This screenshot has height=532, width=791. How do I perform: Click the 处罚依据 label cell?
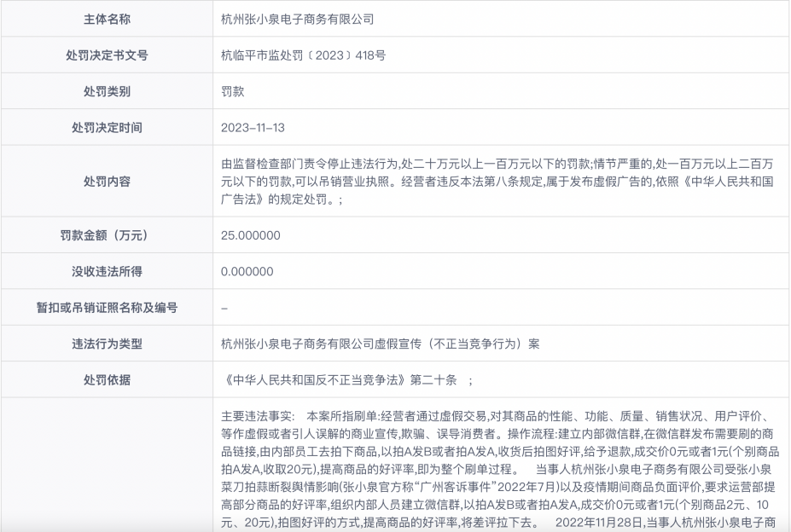coord(107,380)
